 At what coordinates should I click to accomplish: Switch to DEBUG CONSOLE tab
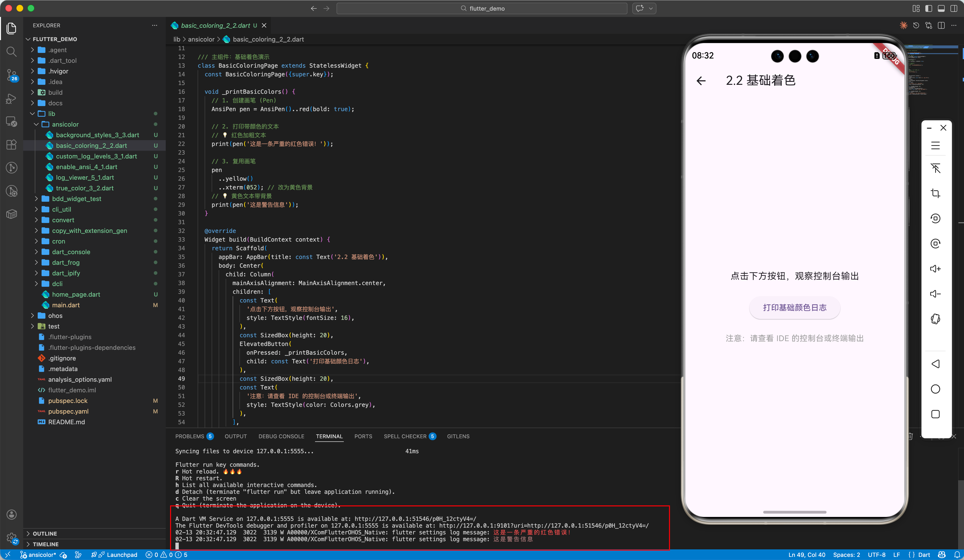281,437
